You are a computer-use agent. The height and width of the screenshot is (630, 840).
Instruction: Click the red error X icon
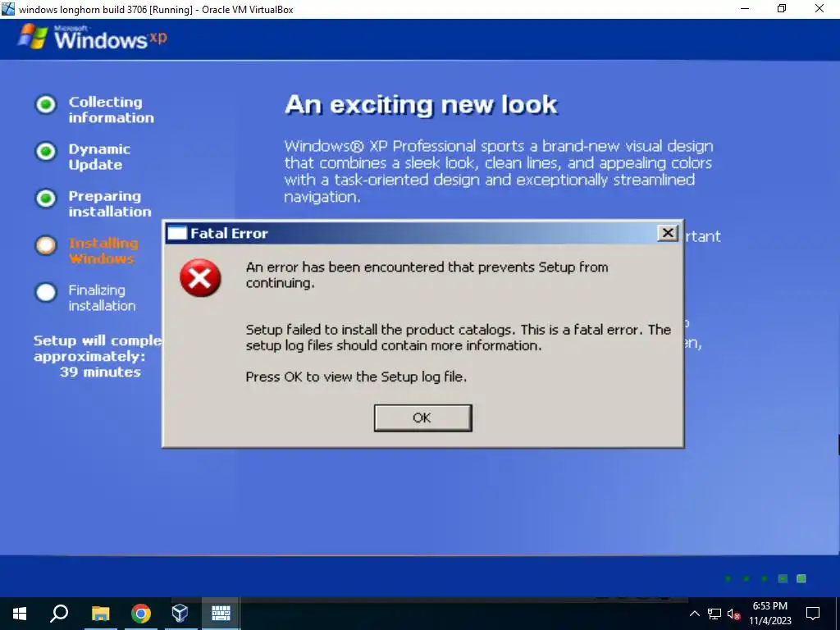pyautogui.click(x=200, y=278)
